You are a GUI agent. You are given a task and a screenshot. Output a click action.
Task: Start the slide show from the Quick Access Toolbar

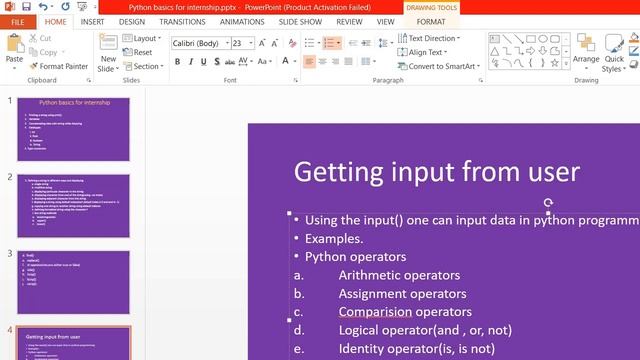tap(82, 7)
